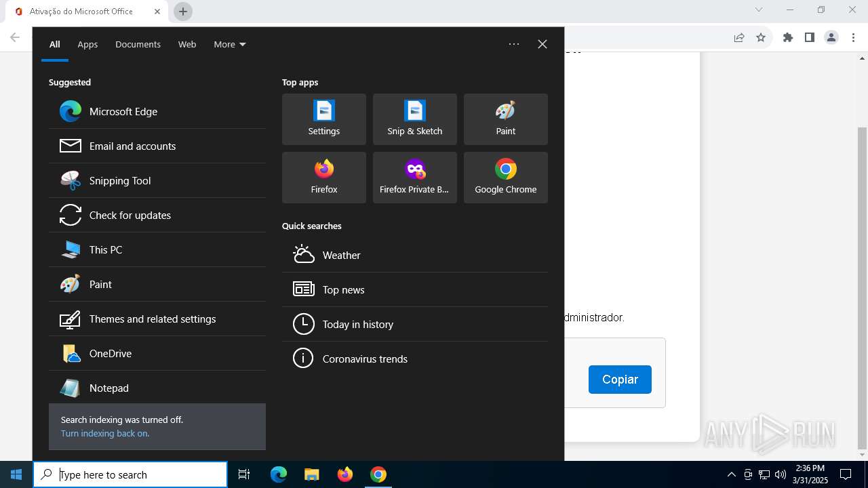
Task: Open Chrome three-dot menu
Action: [853, 37]
